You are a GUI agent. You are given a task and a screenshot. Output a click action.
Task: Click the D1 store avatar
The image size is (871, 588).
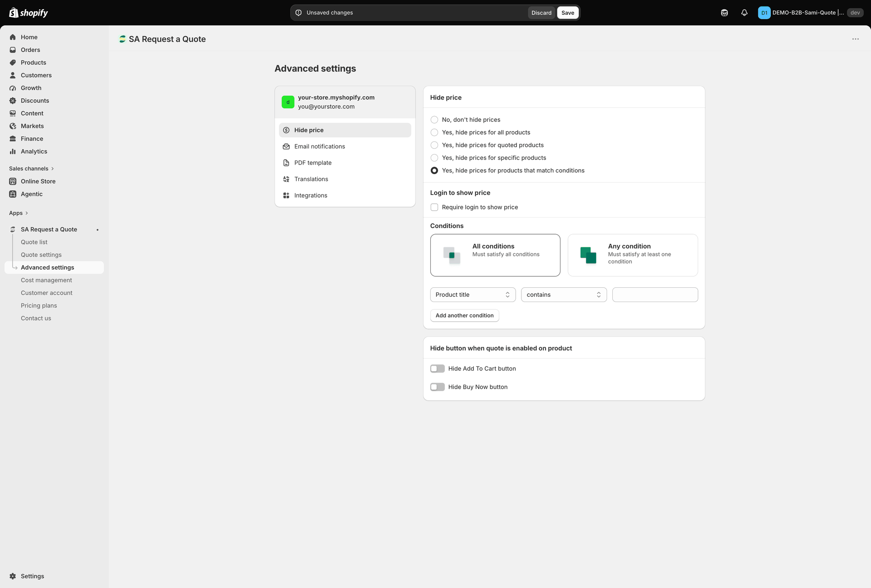point(764,13)
